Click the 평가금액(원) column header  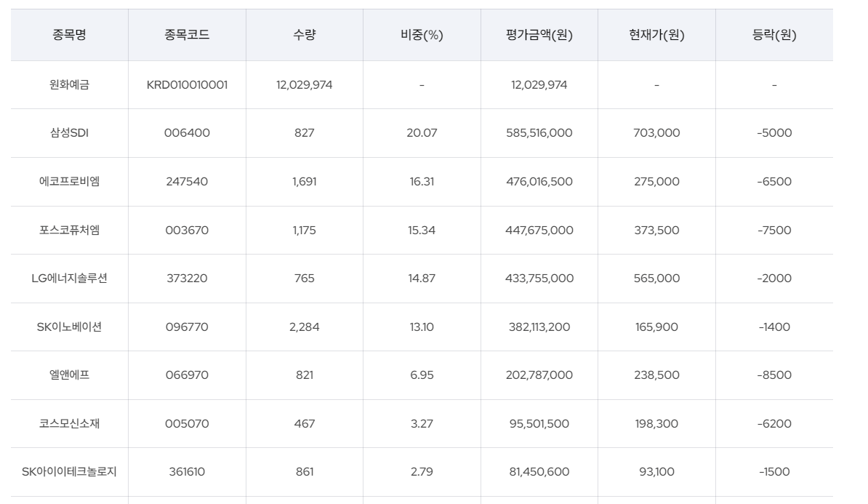click(539, 35)
